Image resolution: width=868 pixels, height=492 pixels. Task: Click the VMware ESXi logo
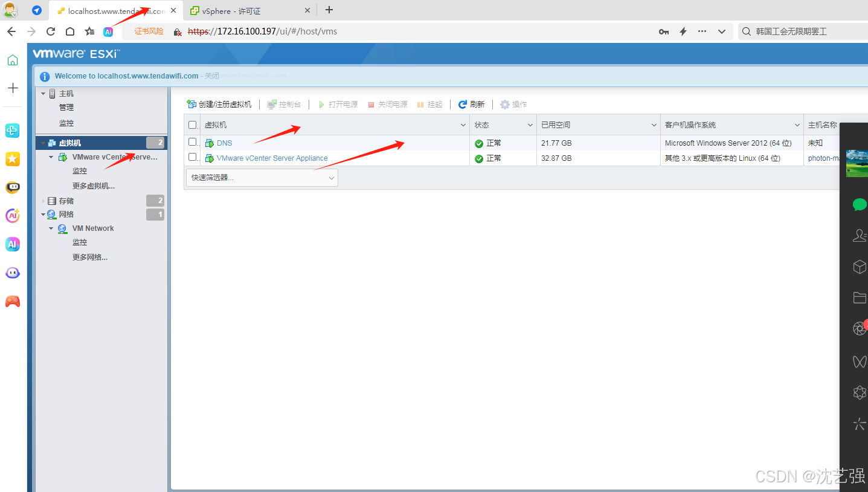pos(76,54)
